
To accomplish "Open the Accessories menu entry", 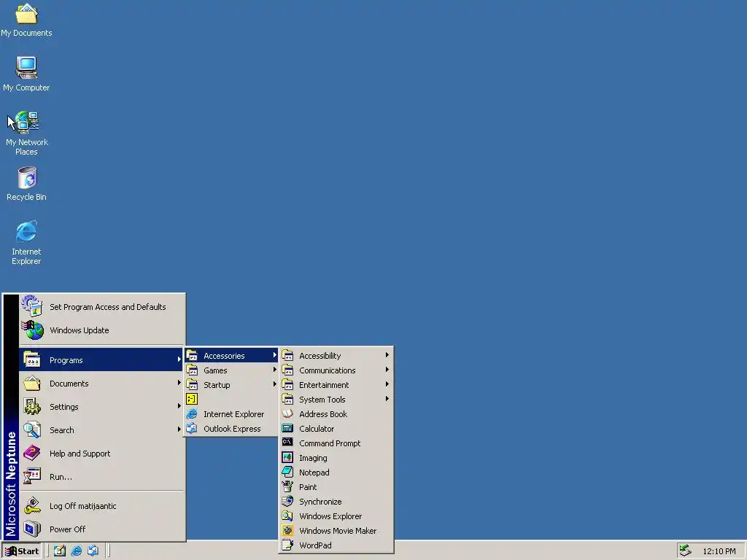I will tap(231, 355).
